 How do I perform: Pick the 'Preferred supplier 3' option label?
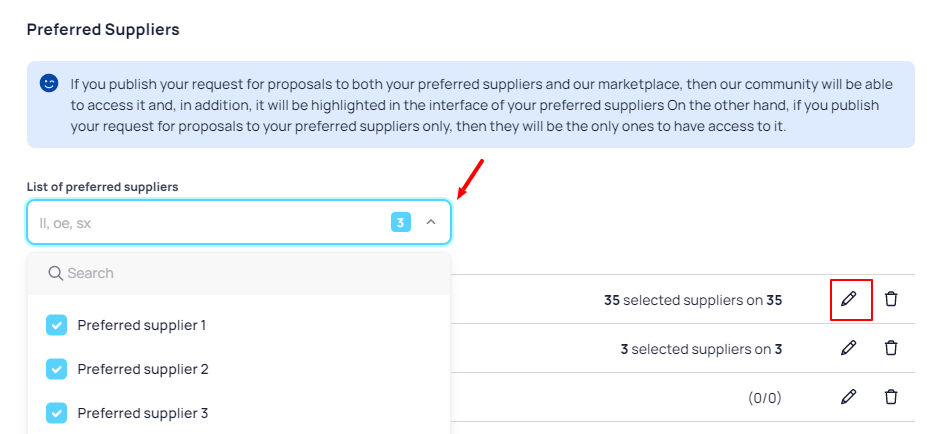143,413
